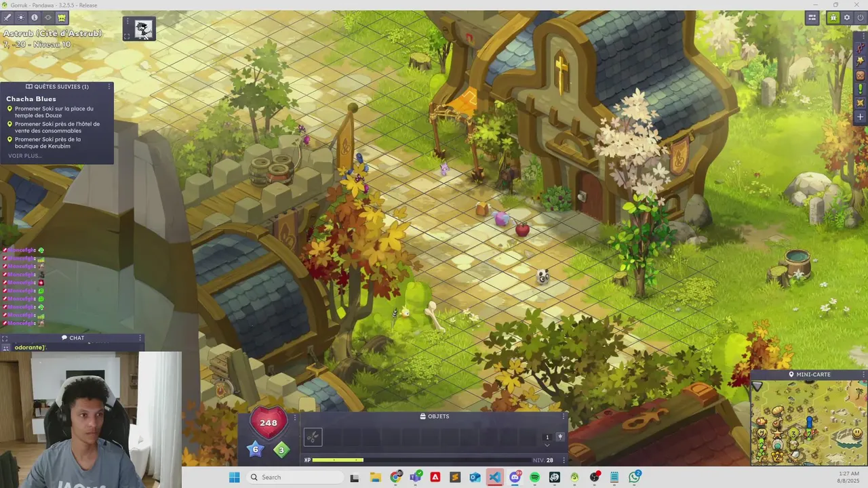This screenshot has width=868, height=488.
Task: Open the Mini-carte header
Action: 809,374
